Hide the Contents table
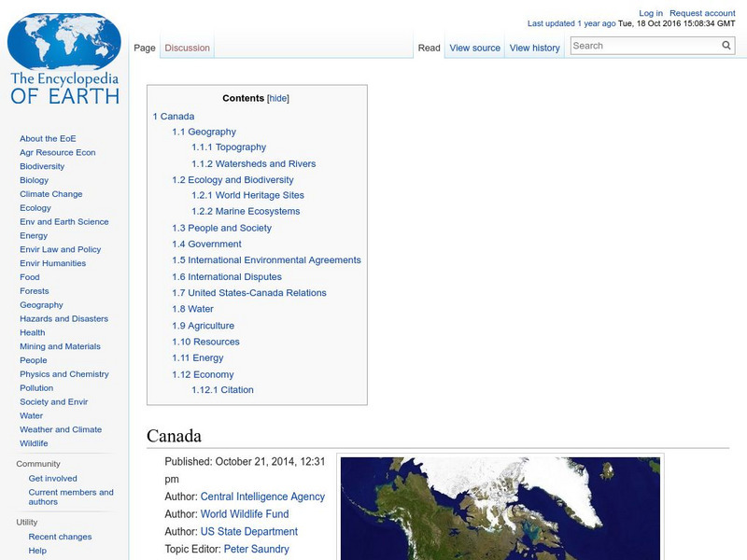The image size is (747, 560). 277,98
